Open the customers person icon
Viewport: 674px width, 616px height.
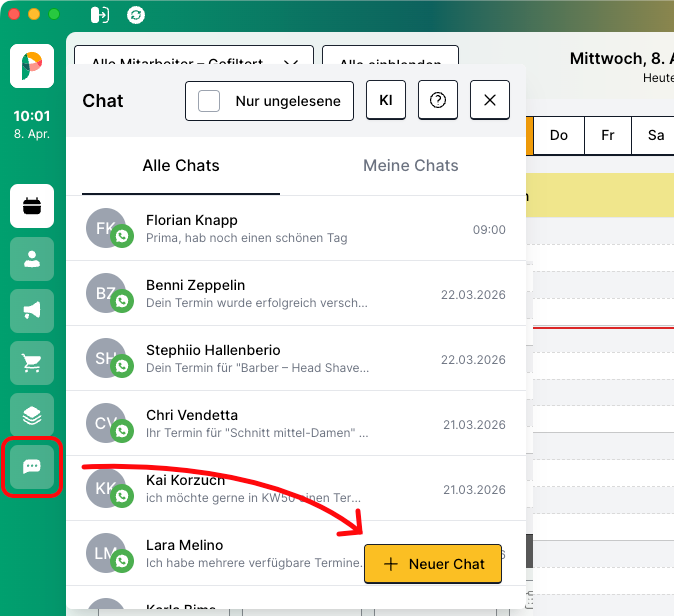[x=32, y=259]
